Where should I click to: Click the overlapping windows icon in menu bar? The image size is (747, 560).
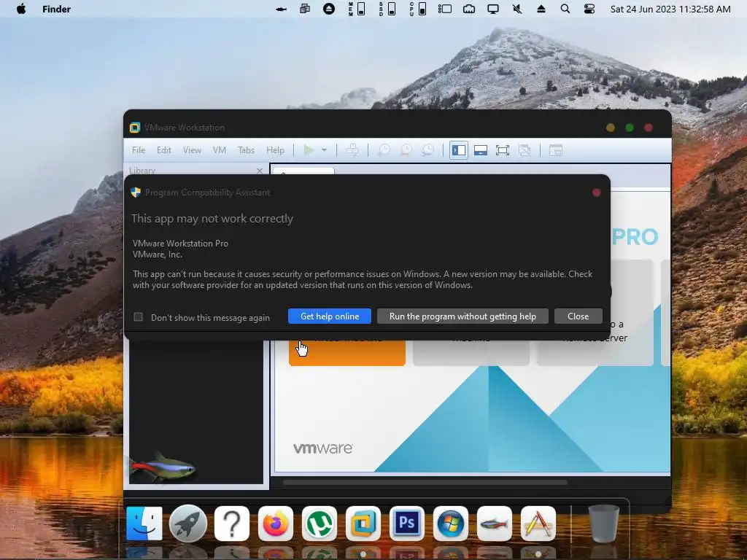[x=305, y=9]
